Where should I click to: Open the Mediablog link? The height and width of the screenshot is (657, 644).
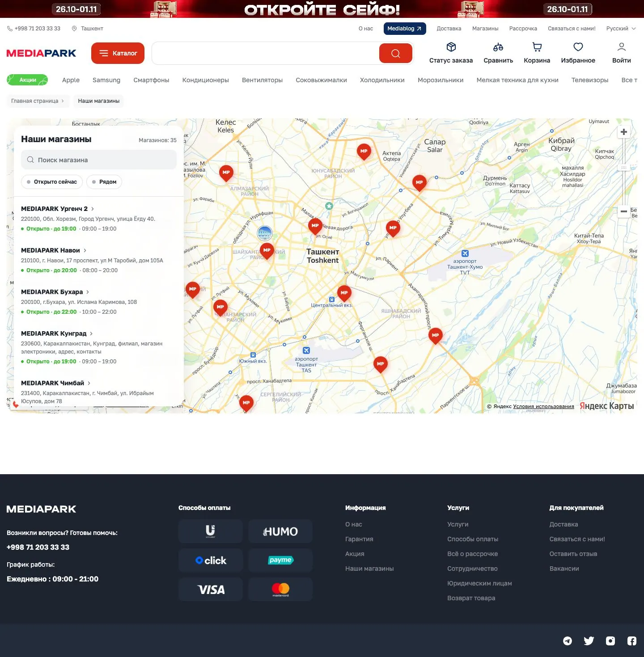405,29
